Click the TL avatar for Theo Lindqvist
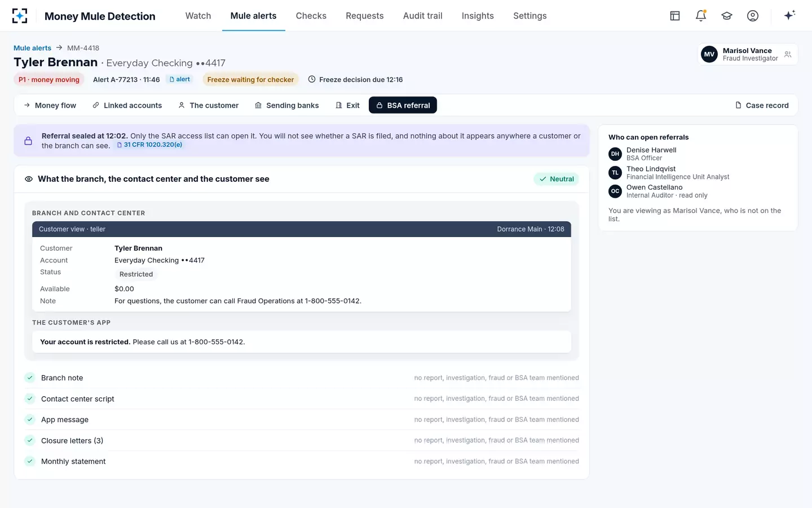 (615, 173)
